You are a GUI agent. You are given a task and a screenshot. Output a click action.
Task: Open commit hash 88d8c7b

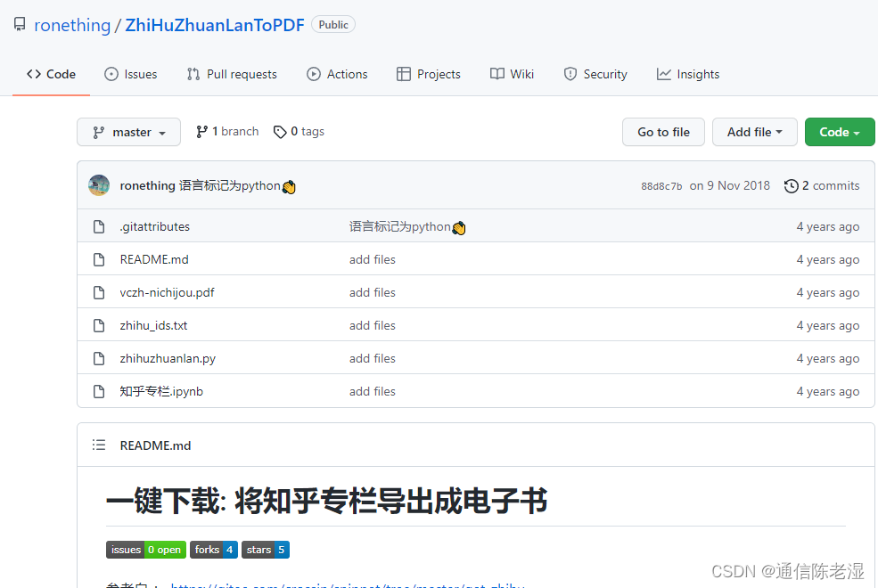[x=661, y=186]
